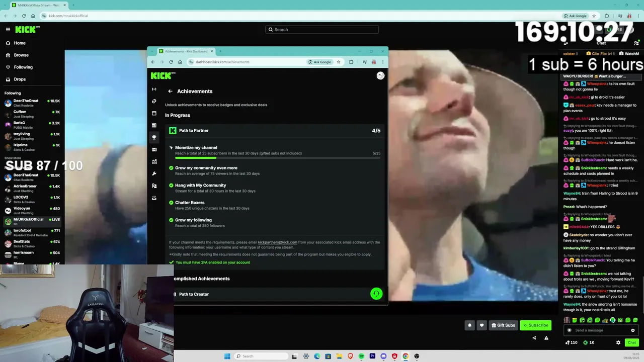Click the green Subscribe button
This screenshot has width=644, height=362.
[x=535, y=325]
